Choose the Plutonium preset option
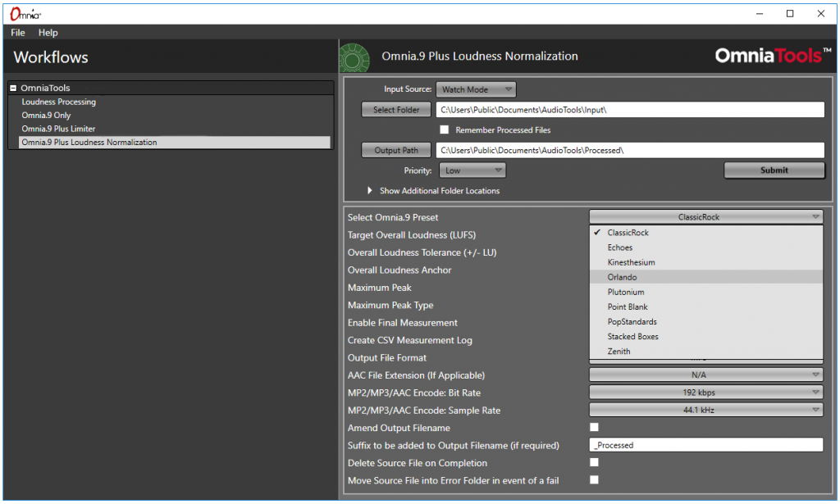The width and height of the screenshot is (840, 504). point(626,292)
